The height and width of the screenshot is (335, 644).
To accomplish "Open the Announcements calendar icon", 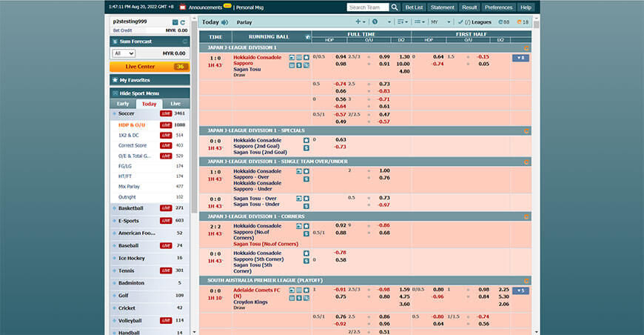I will (183, 7).
